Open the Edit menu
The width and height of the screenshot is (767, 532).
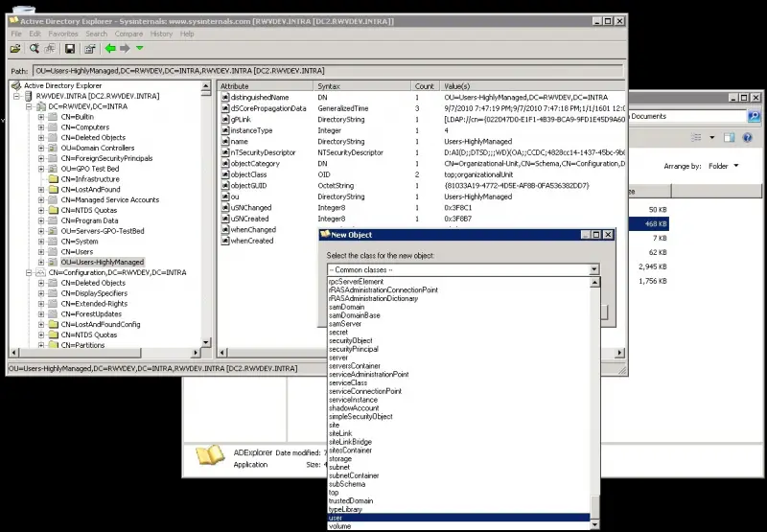coord(35,34)
